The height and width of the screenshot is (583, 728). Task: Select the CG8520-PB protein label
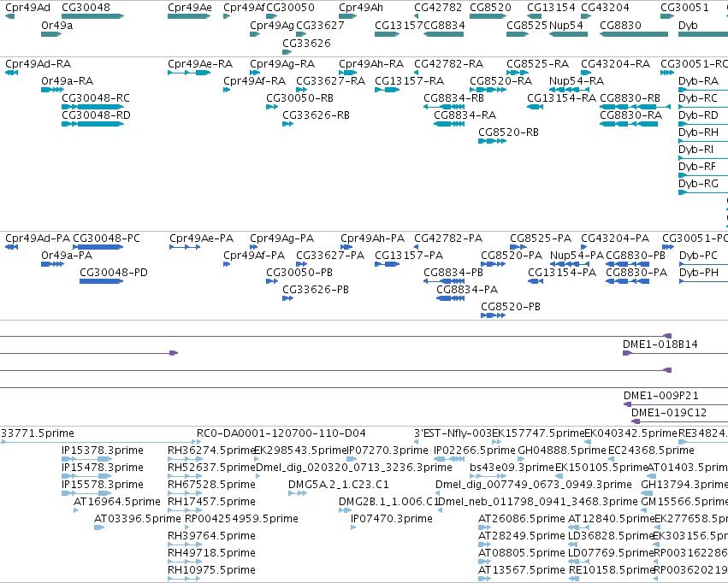coord(510,307)
